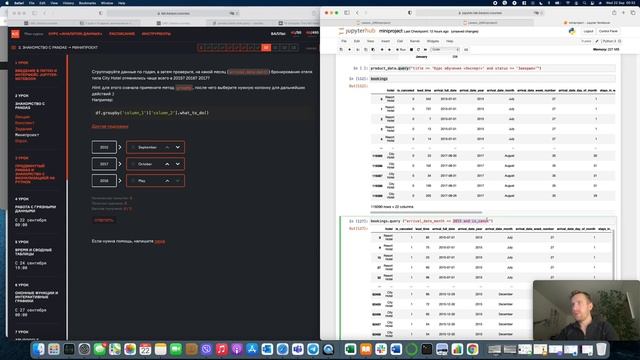Click the horizontal scrollbar under bookings table
The height and width of the screenshot is (360, 640).
tap(426, 212)
